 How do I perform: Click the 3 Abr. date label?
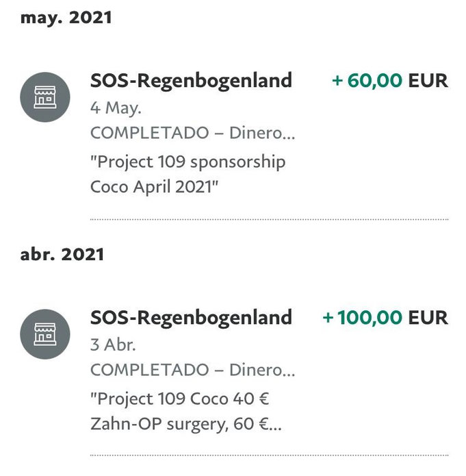coord(113,345)
